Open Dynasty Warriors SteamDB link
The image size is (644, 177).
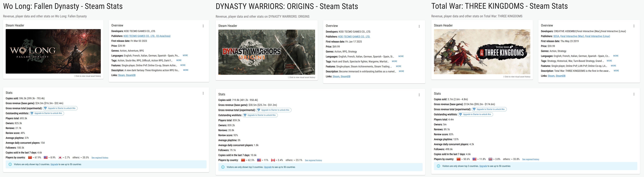(345, 76)
